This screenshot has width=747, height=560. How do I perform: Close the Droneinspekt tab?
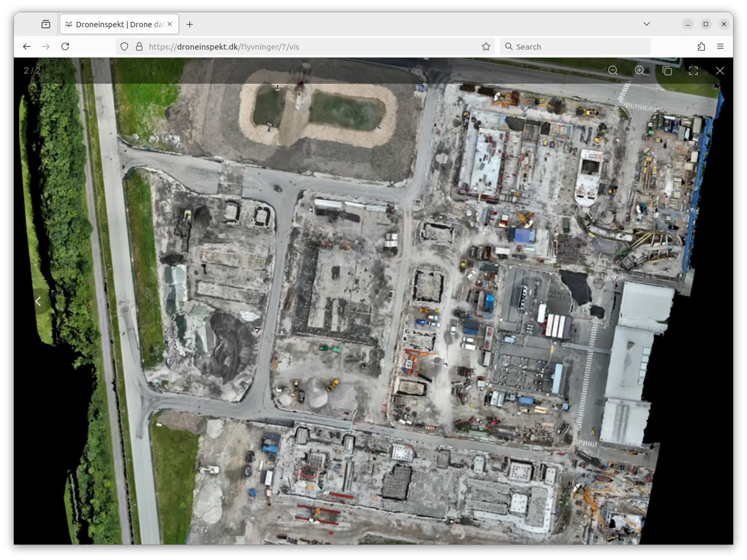pos(170,24)
